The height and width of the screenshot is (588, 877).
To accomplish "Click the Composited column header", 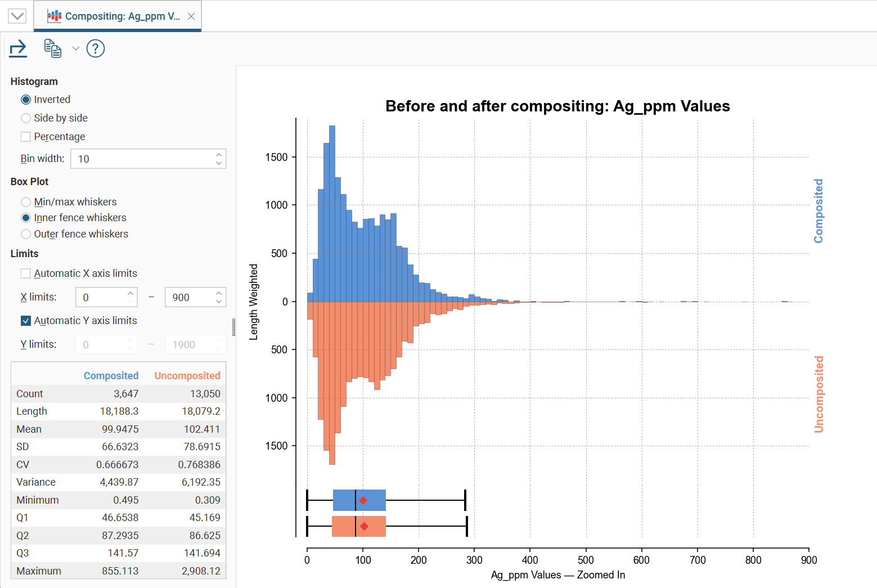I will pos(111,376).
